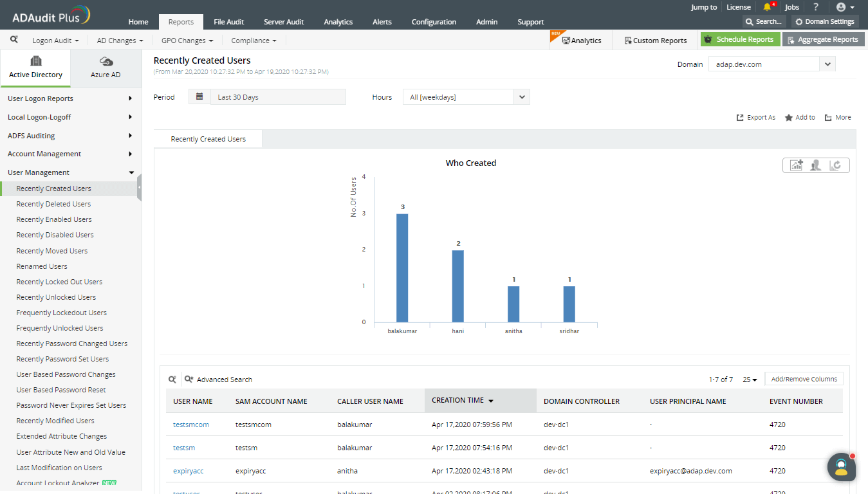Switch to the Azure AD tab
This screenshot has width=868, height=494.
(x=106, y=67)
